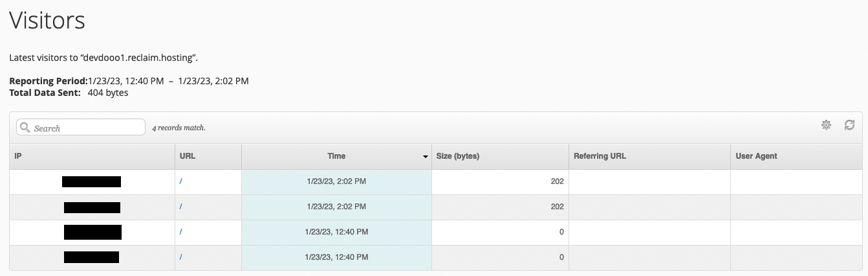Toggle sort arrow on Time column

tap(426, 157)
